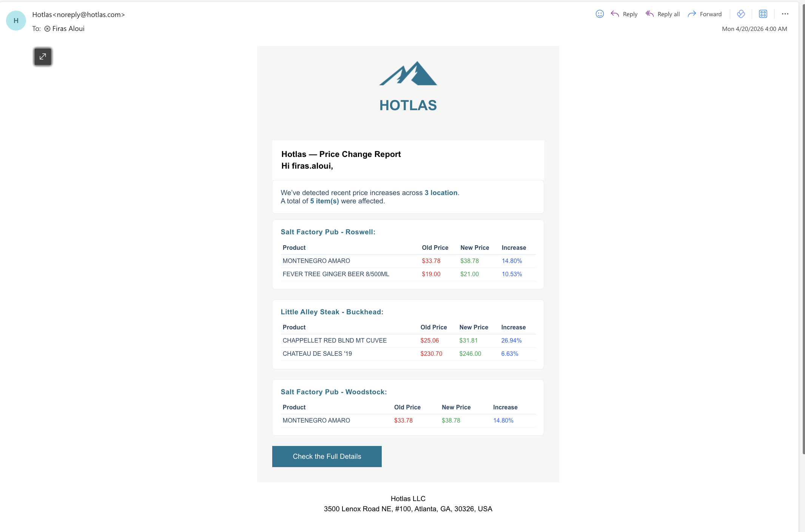Open the apps grid icon
805x532 pixels.
[763, 14]
